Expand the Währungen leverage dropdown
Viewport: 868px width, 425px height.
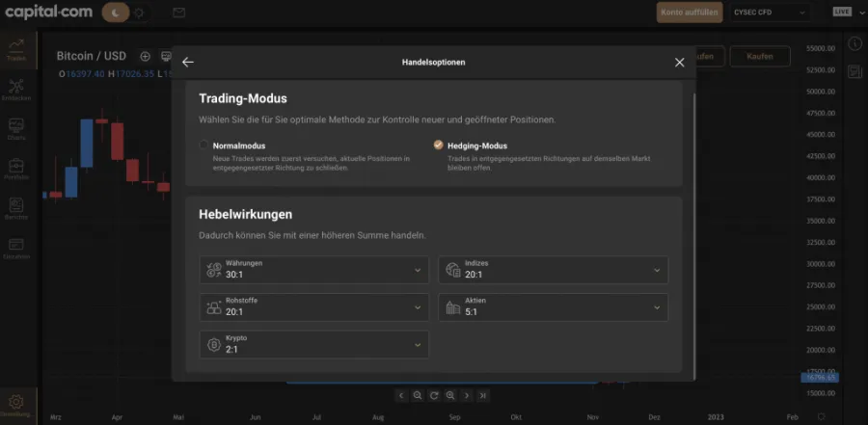pyautogui.click(x=313, y=270)
